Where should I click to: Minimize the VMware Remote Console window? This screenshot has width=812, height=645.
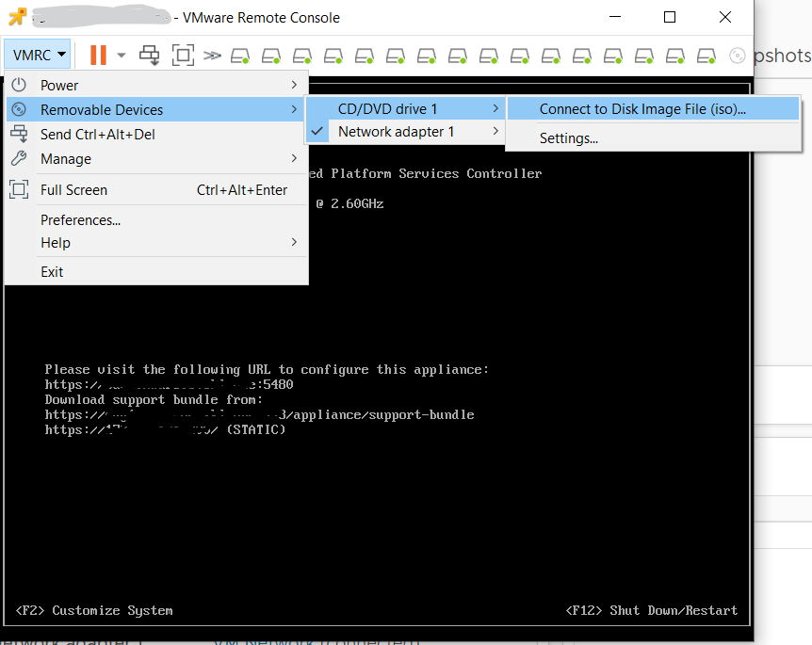pos(615,17)
